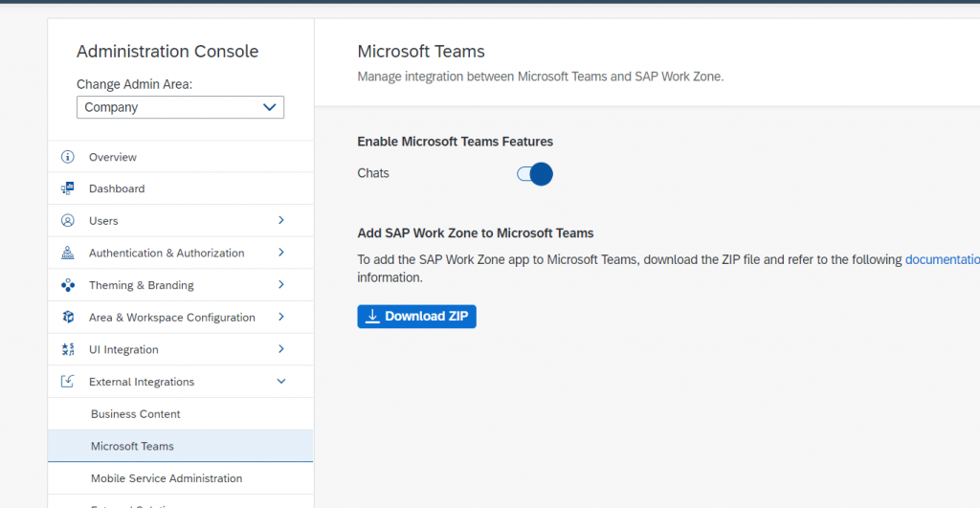Expand the Users submenu chevron
Viewport: 980px width, 508px height.
(x=281, y=220)
